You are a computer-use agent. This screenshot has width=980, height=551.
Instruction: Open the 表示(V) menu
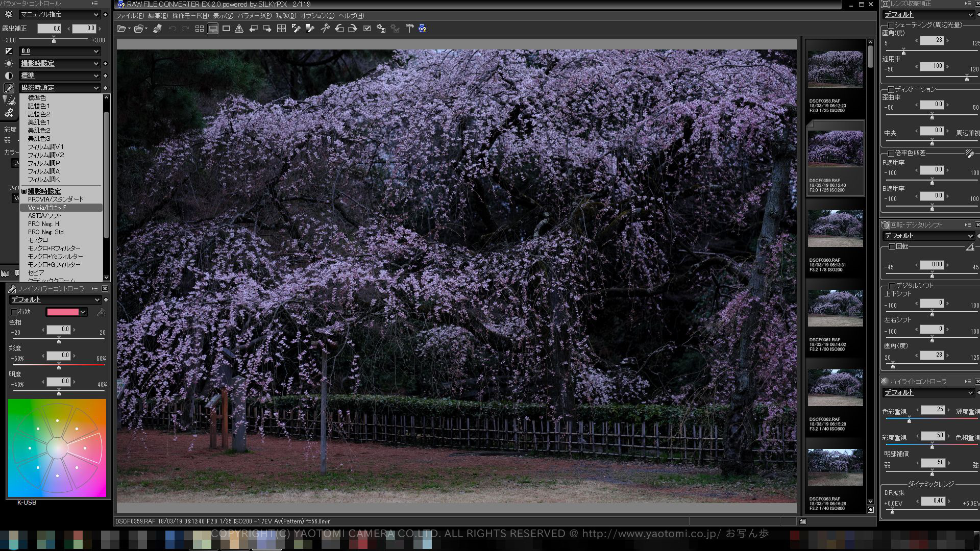[x=223, y=16]
